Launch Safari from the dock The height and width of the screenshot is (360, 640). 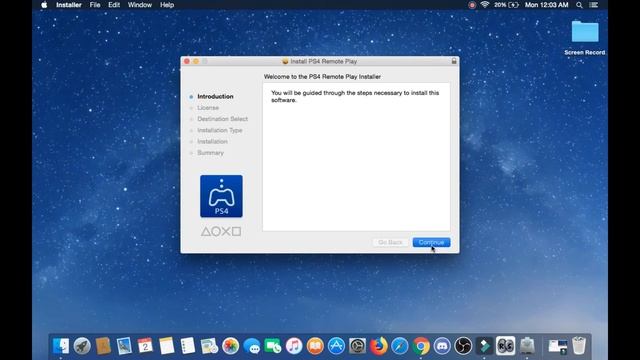[x=400, y=346]
